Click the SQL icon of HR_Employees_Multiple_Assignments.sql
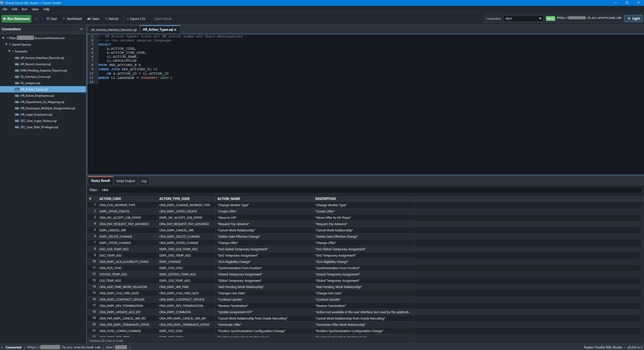Image resolution: width=644 pixels, height=350 pixels. pyautogui.click(x=17, y=108)
